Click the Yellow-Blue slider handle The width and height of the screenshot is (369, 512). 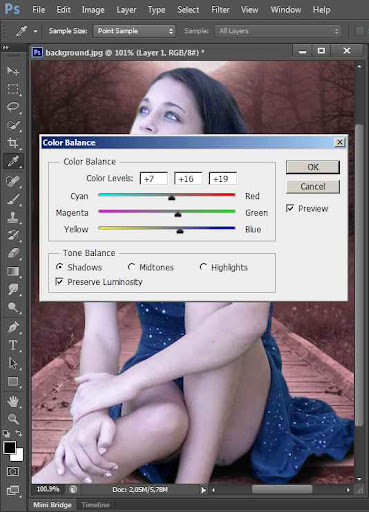point(180,231)
